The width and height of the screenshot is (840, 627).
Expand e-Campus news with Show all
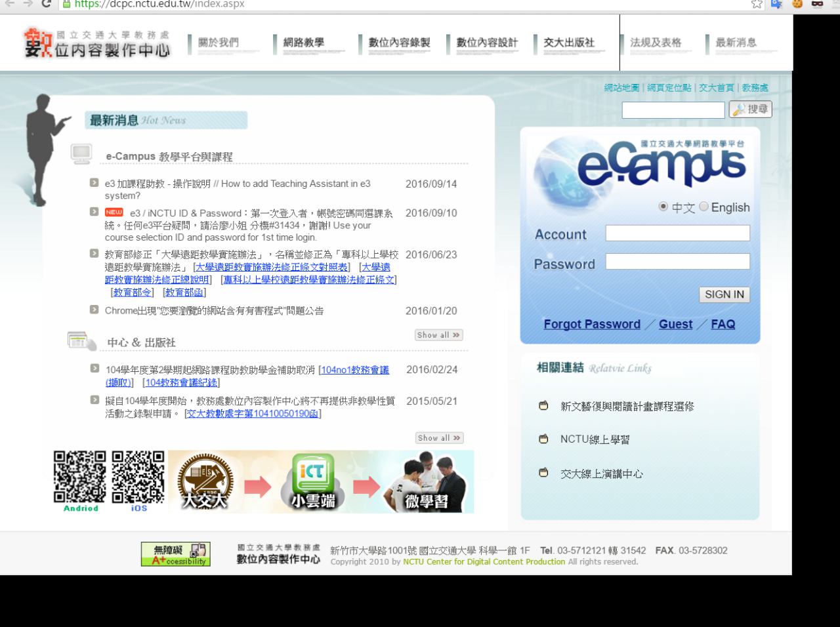[438, 335]
